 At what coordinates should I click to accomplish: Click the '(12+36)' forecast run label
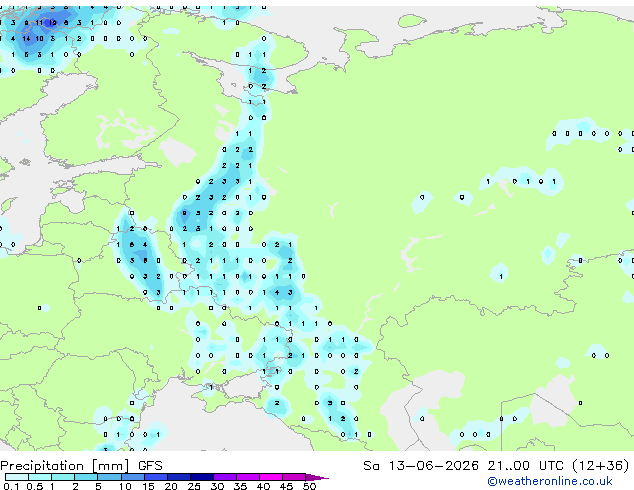click(x=601, y=466)
